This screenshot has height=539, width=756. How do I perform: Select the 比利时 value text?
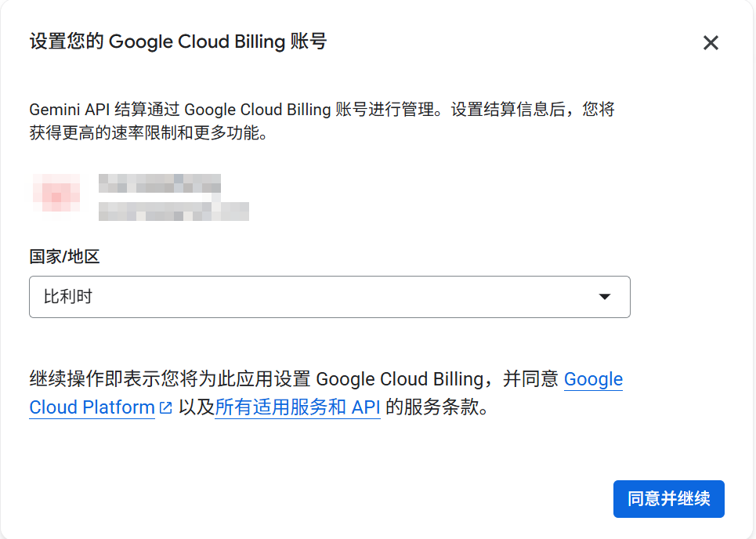pyautogui.click(x=68, y=296)
